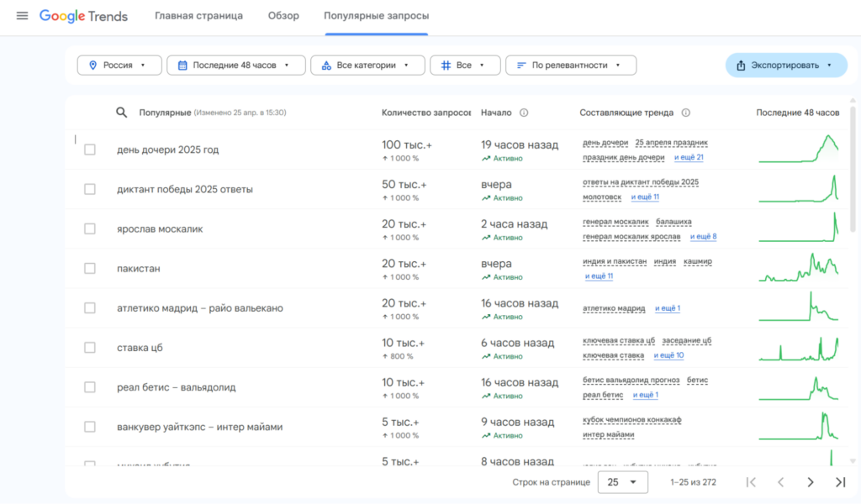This screenshot has width=861, height=504.
Task: Change rows per page from 25
Action: point(623,482)
